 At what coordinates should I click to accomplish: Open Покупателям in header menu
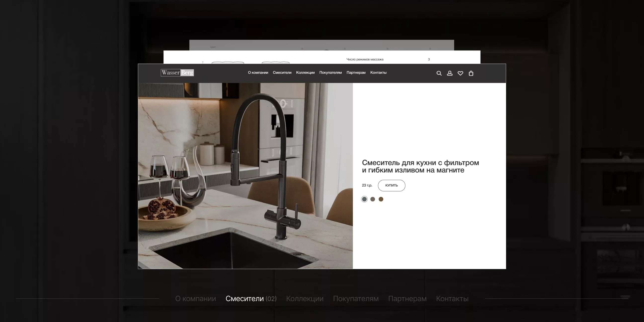tap(330, 73)
